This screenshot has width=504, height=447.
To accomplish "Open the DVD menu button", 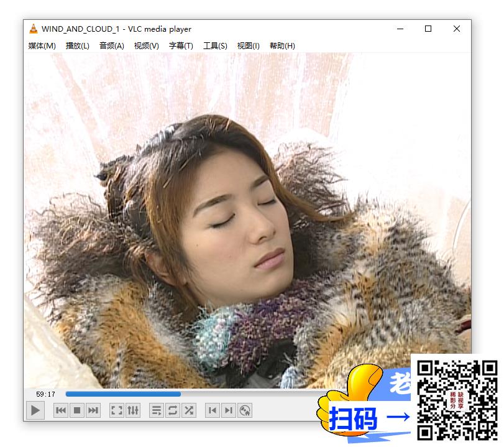I will click(245, 410).
